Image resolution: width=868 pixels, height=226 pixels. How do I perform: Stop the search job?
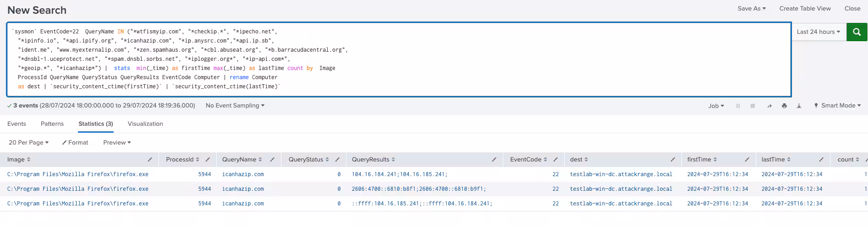pos(753,106)
